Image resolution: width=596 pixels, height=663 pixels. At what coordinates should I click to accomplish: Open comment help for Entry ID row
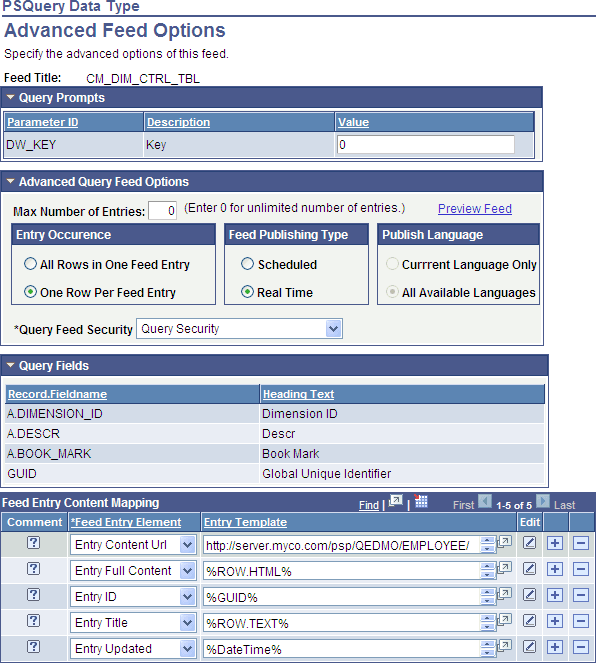click(33, 595)
